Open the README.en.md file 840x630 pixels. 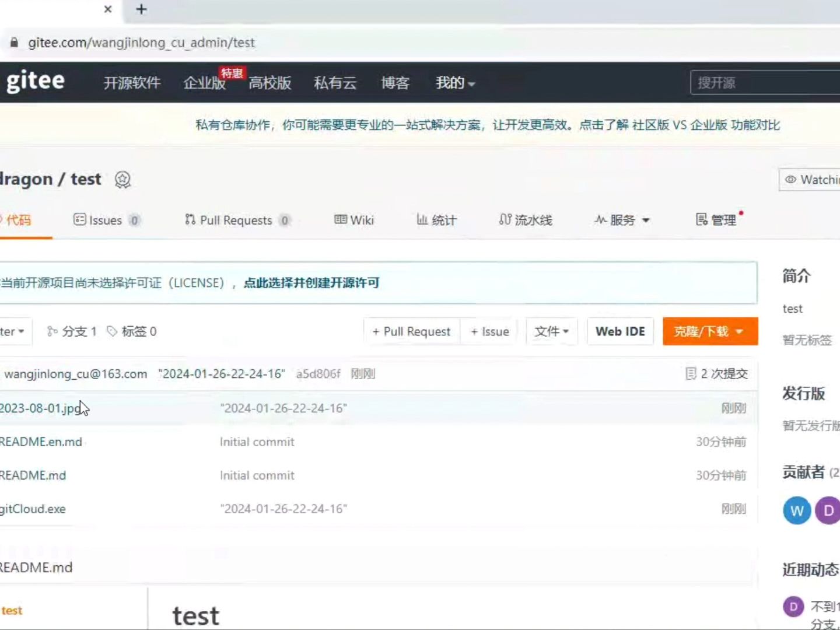41,442
